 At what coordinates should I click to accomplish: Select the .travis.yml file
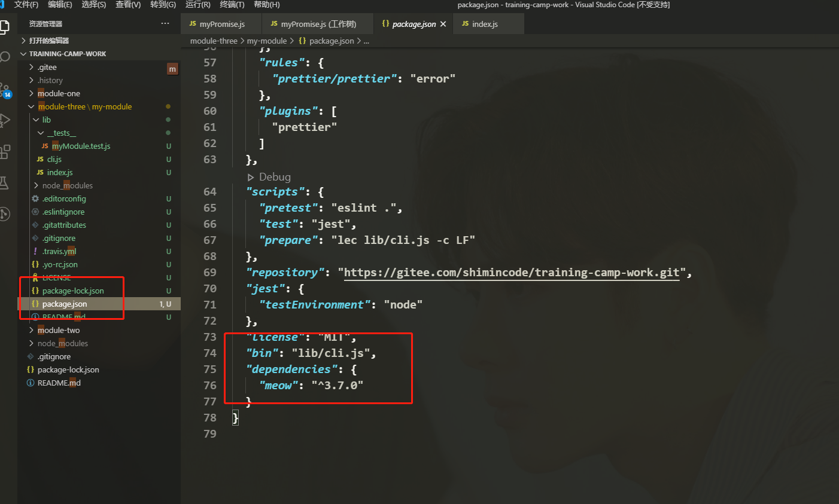pos(60,251)
